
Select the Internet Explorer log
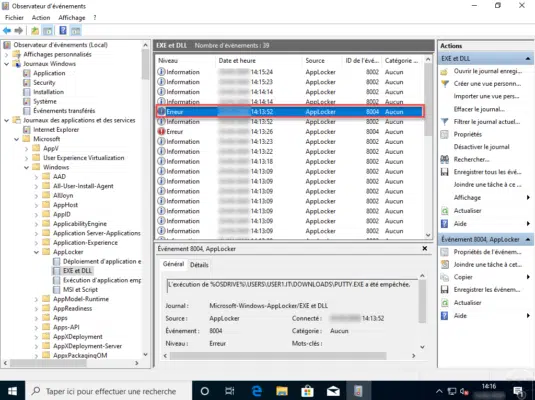tap(56, 130)
